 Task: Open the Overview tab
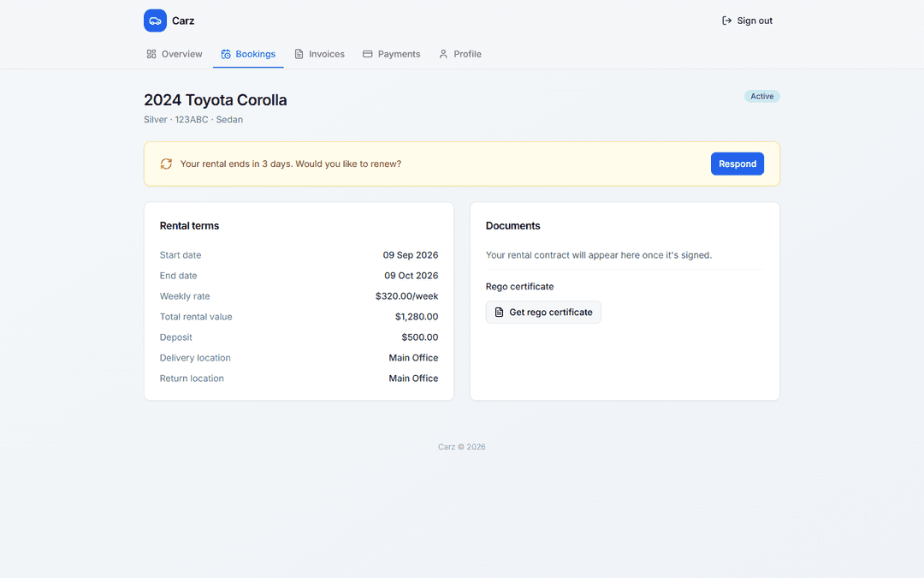(x=175, y=54)
